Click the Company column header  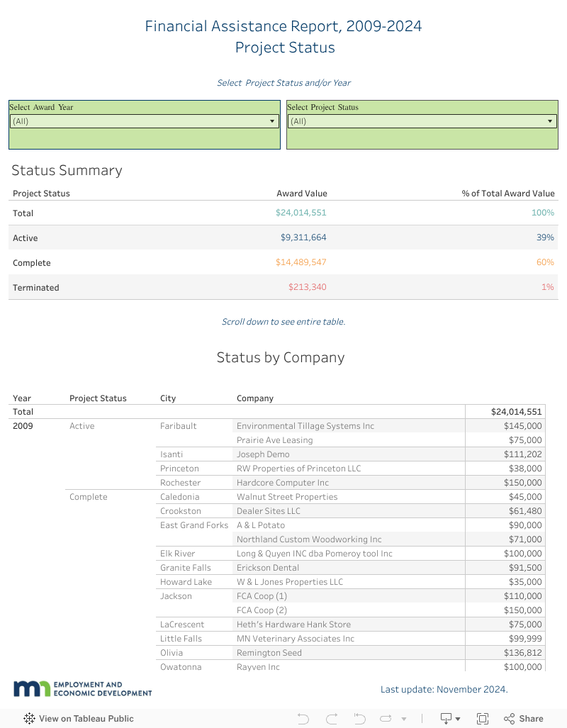click(255, 398)
